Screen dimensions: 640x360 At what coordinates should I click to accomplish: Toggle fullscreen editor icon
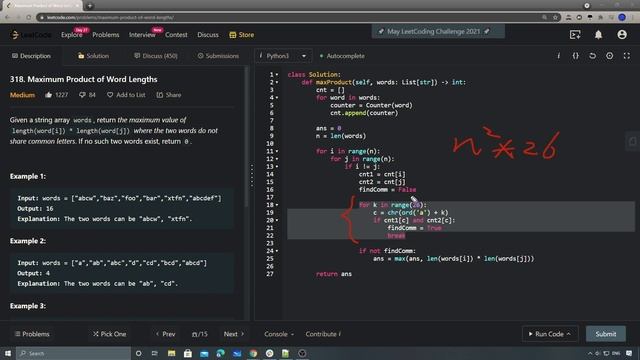point(627,56)
